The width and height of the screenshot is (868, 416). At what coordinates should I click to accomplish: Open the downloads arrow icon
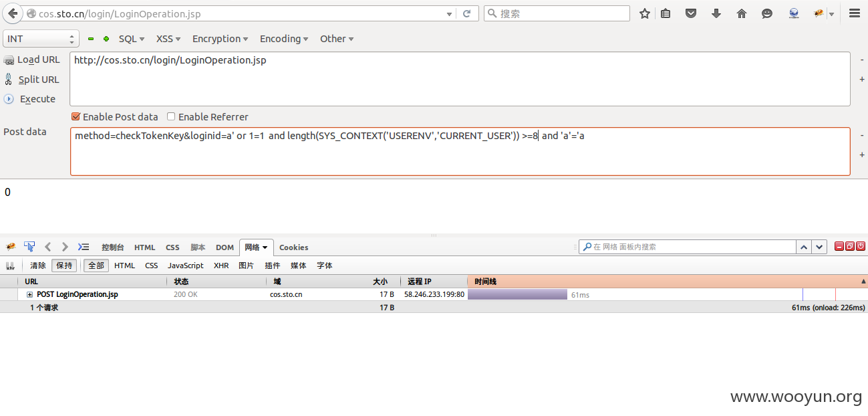click(716, 13)
